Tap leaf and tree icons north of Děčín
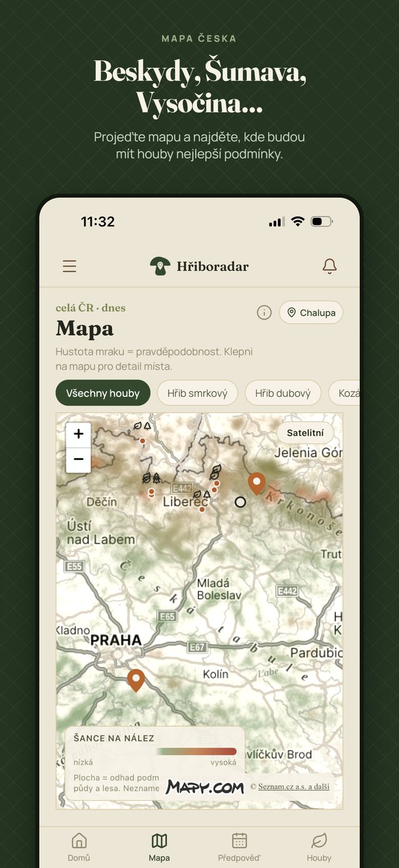Screen dimensions: 399x868 [x=142, y=426]
